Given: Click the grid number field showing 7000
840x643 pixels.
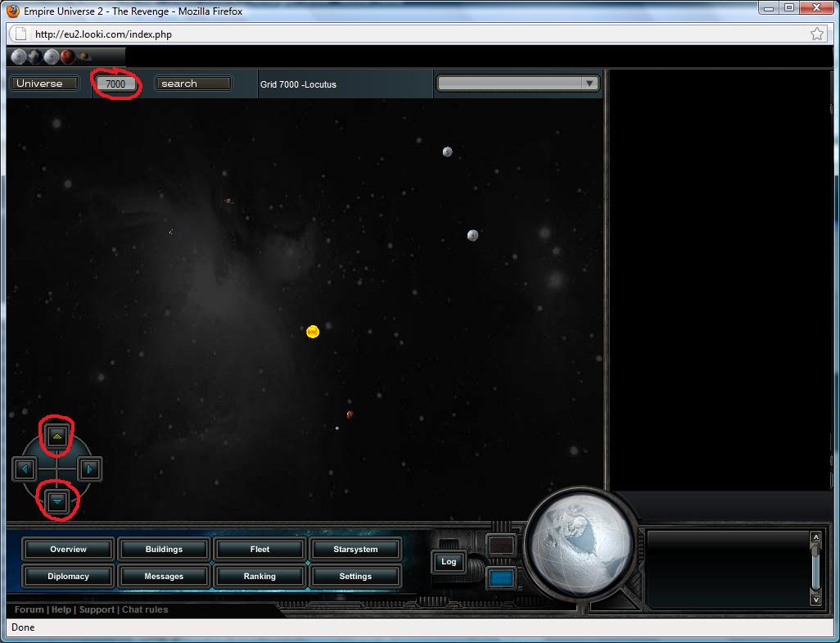Looking at the screenshot, I should pos(115,84).
